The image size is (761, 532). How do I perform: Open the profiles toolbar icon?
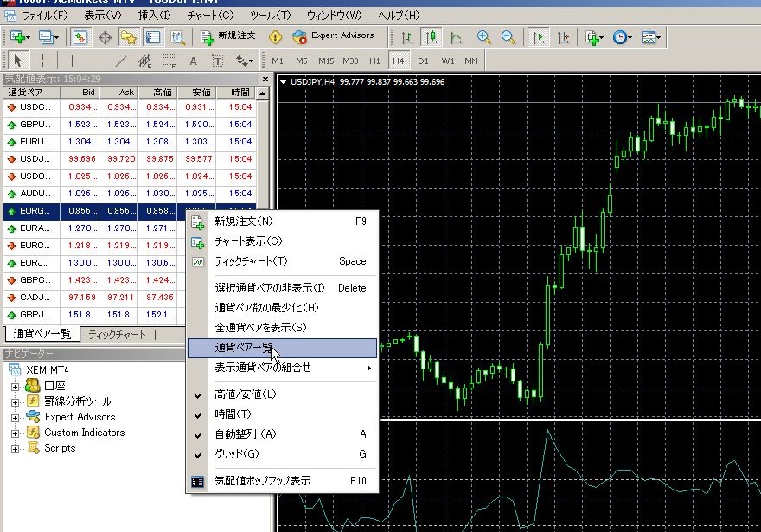point(48,37)
